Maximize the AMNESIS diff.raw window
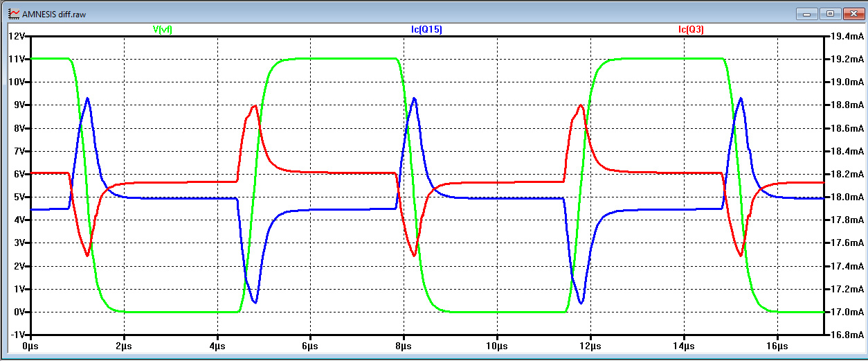The image size is (868, 361). [x=829, y=13]
